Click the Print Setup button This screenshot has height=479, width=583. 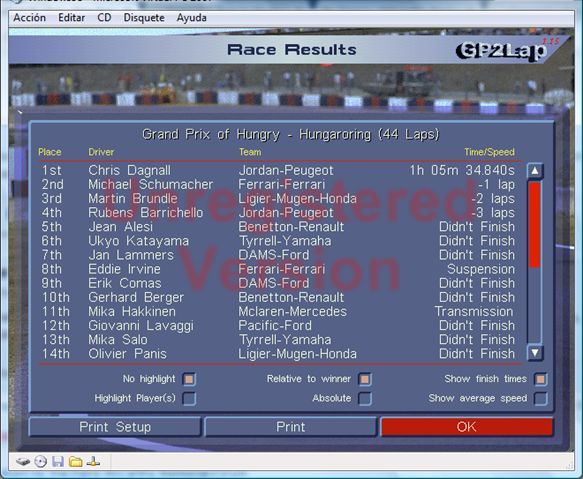click(115, 427)
